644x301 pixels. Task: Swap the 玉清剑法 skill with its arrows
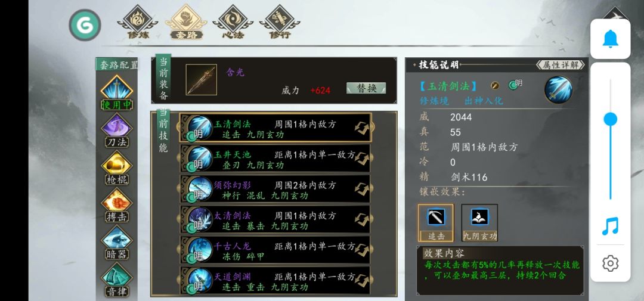[361, 128]
